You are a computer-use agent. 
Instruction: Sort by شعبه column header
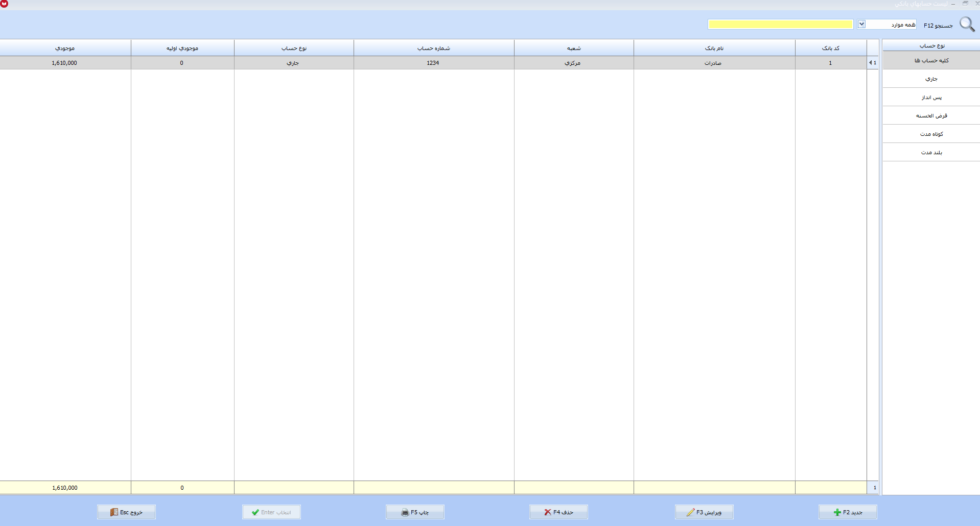pos(574,48)
